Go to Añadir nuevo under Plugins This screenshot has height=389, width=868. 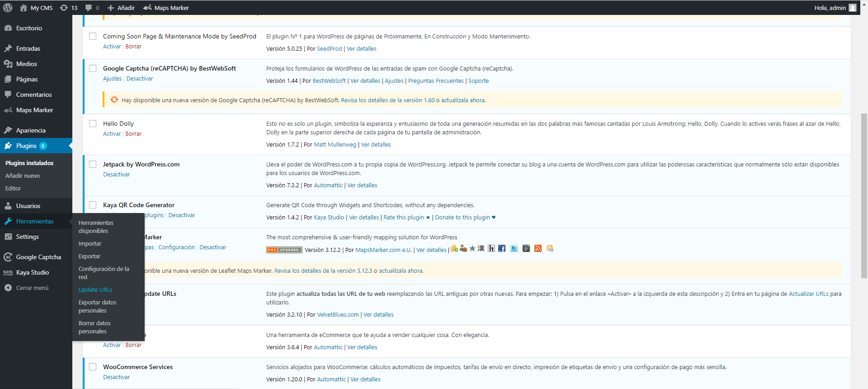point(23,176)
